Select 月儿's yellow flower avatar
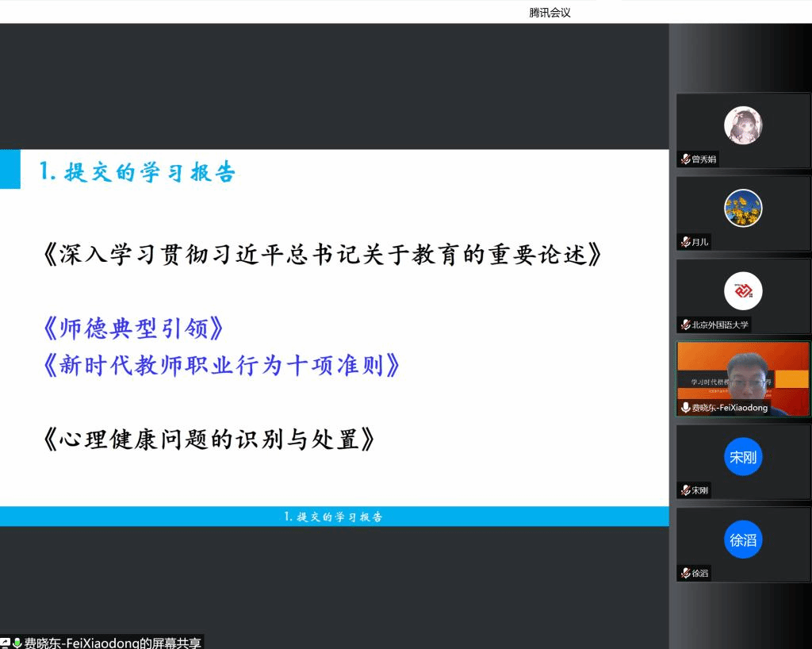Viewport: 812px width, 649px height. tap(743, 209)
